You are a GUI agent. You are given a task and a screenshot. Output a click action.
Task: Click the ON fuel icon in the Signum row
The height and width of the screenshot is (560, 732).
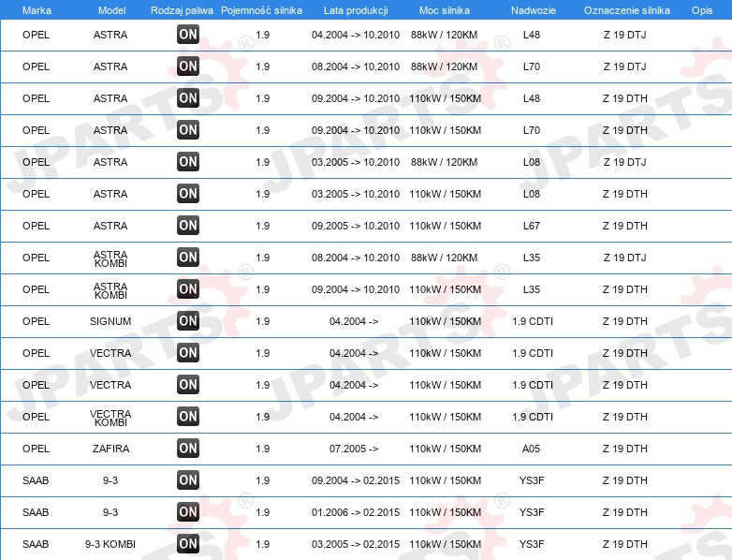point(188,320)
